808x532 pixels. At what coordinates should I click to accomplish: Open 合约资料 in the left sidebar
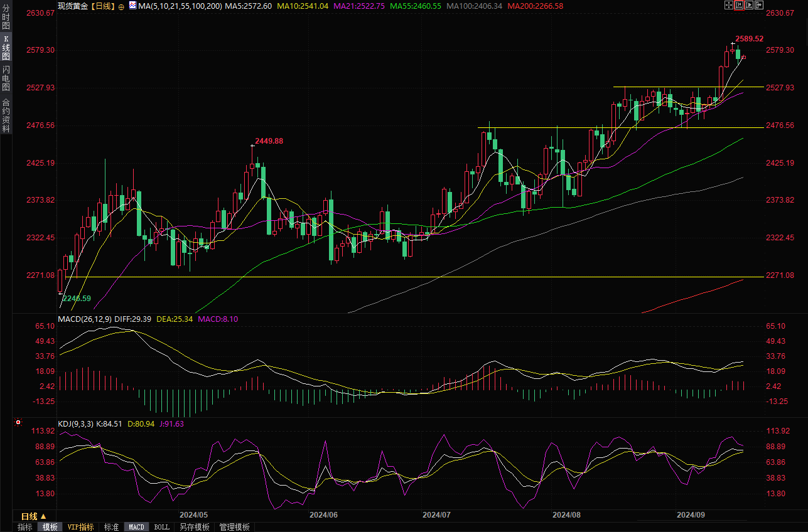pyautogui.click(x=6, y=115)
